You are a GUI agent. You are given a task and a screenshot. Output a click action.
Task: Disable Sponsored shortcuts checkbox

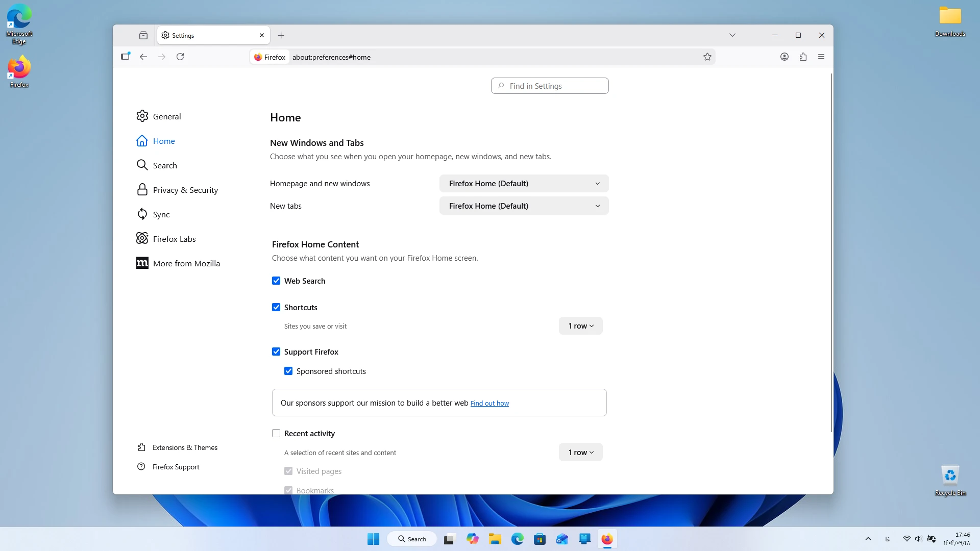pos(288,371)
